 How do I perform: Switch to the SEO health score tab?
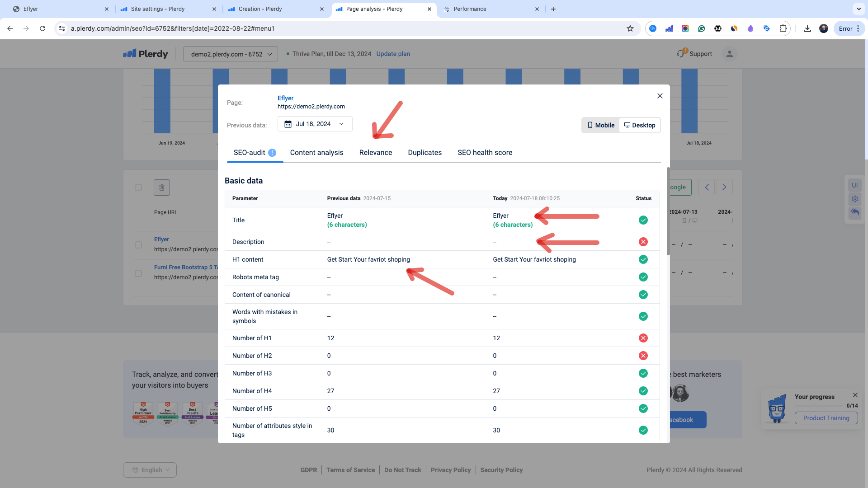point(485,153)
